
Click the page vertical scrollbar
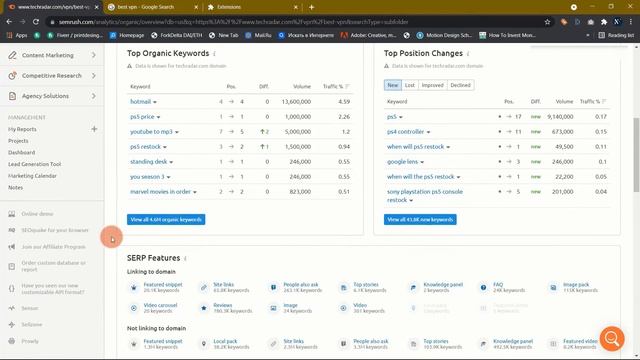pyautogui.click(x=636, y=155)
